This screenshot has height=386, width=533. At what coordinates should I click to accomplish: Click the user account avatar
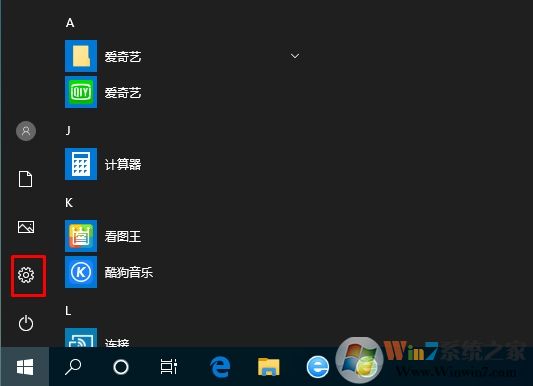(26, 131)
